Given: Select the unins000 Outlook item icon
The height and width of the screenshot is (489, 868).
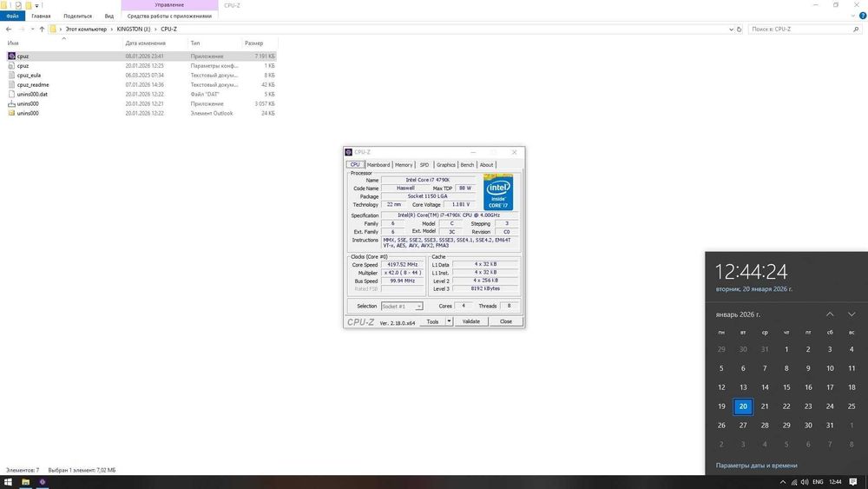Looking at the screenshot, I should tap(11, 113).
